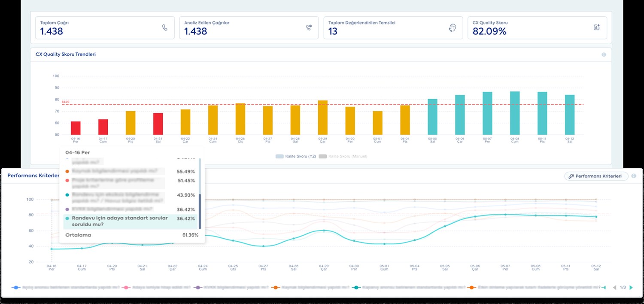The height and width of the screenshot is (304, 644).
Task: Click the agent headset icon in Toplam Değerlendirilen Temsilci
Action: 452,28
